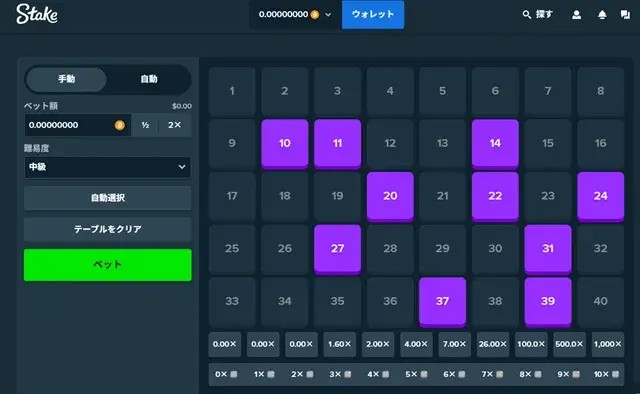The image size is (640, 394).
Task: Open the chat bubbles icon
Action: pyautogui.click(x=625, y=15)
